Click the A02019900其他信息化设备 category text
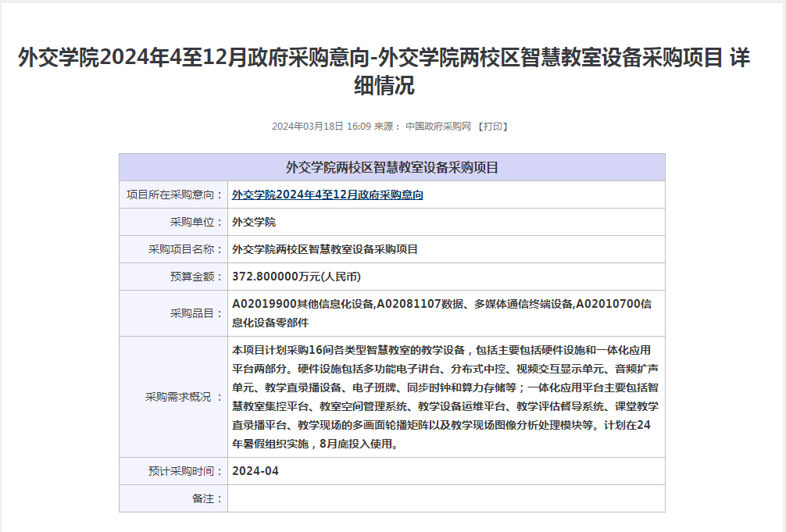This screenshot has height=532, width=786. point(302,305)
